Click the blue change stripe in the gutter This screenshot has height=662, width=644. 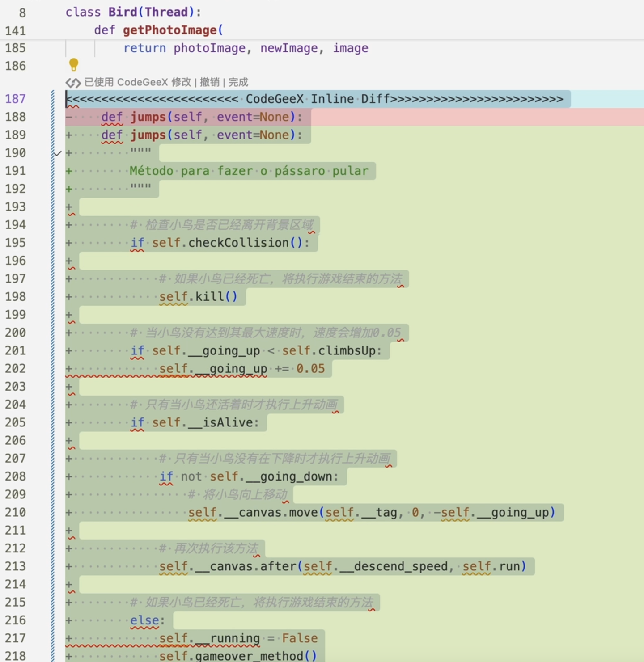click(53, 313)
